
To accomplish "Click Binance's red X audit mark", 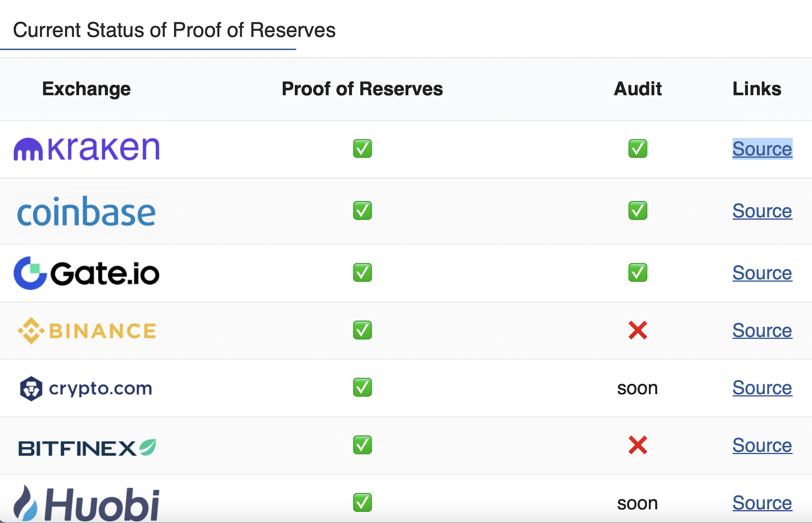I will [x=638, y=331].
